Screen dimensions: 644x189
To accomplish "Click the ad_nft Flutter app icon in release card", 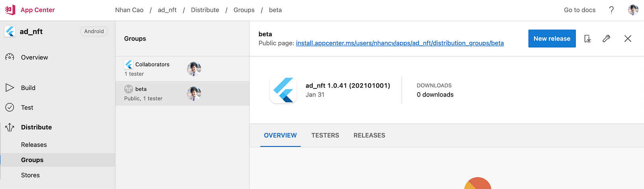I will coord(283,90).
